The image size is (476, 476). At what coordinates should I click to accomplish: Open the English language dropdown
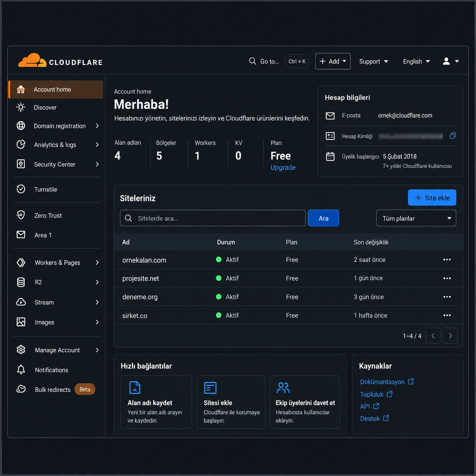pyautogui.click(x=416, y=61)
